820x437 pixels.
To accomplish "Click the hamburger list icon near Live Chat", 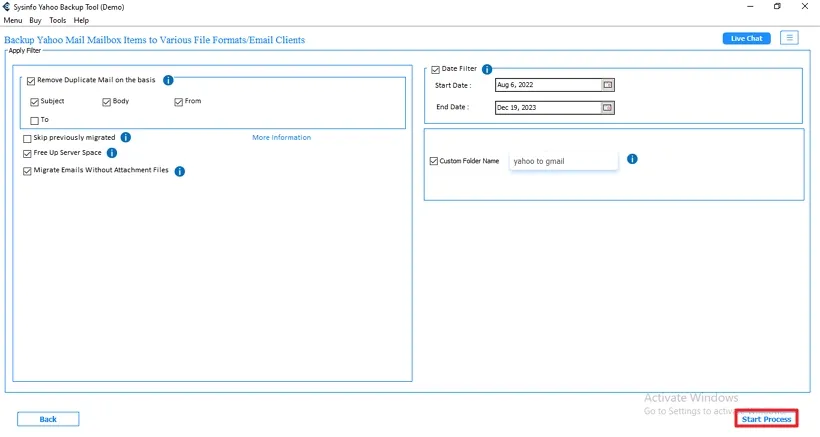I will (x=789, y=38).
